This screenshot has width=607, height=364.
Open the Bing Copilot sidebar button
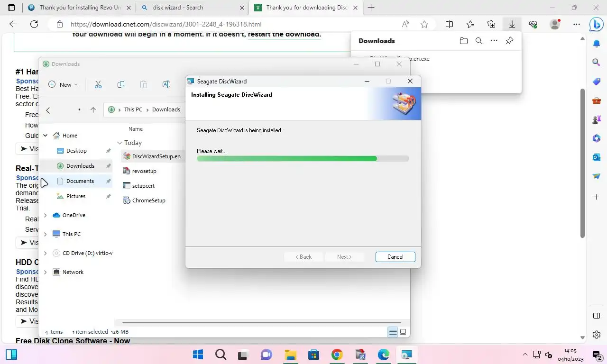(596, 23)
